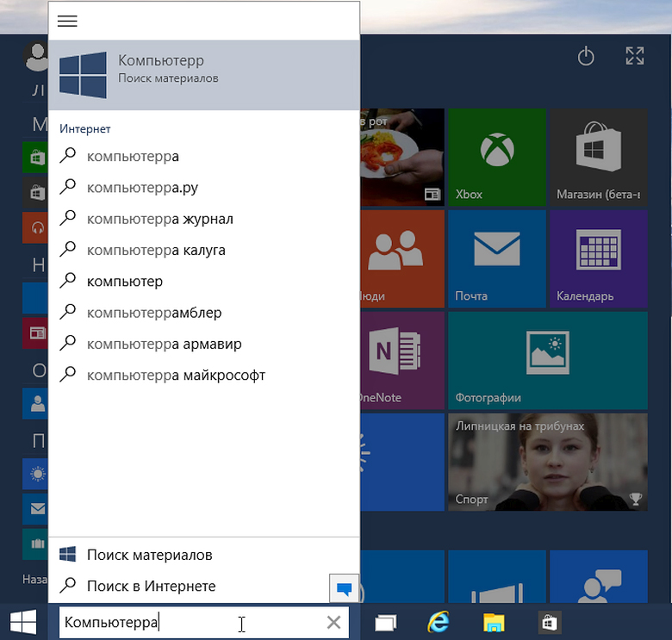672x640 pixels.
Task: Open the OneNote tile
Action: point(402,360)
